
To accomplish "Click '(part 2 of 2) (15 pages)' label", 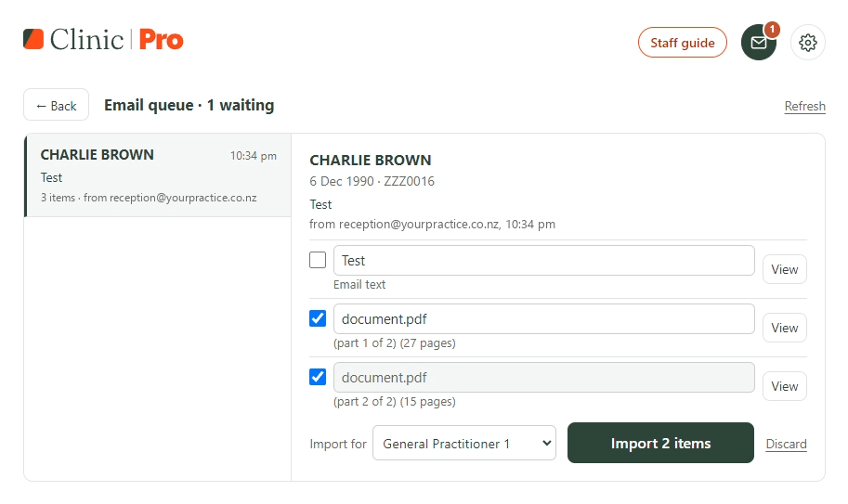I will pos(395,401).
